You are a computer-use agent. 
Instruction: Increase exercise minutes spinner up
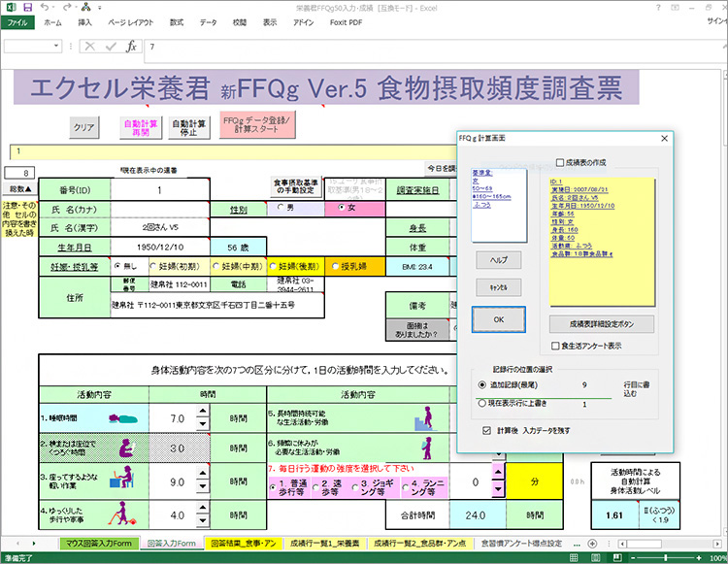pos(498,472)
